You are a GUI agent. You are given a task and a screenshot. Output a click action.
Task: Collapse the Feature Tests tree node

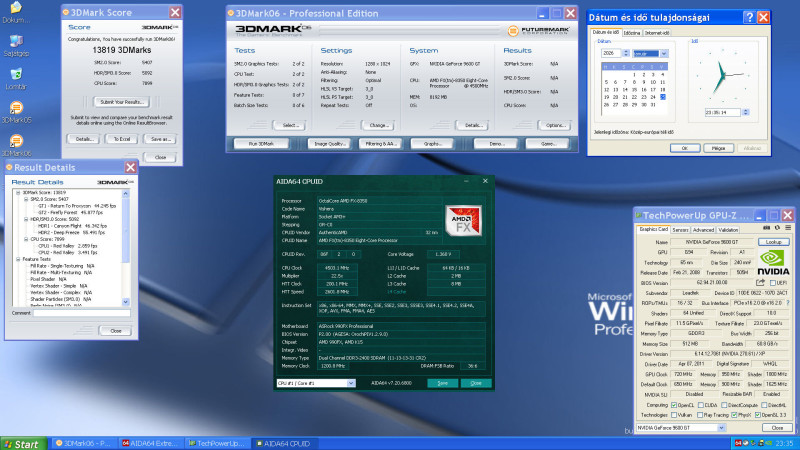pyautogui.click(x=18, y=259)
